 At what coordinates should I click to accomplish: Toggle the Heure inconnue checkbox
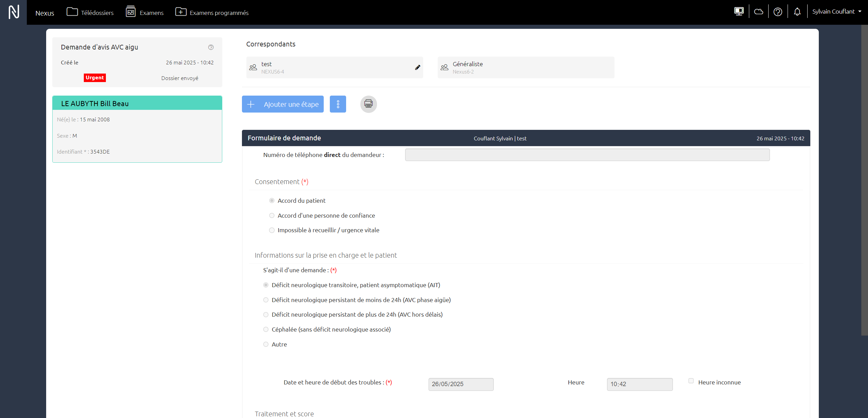[691, 381]
